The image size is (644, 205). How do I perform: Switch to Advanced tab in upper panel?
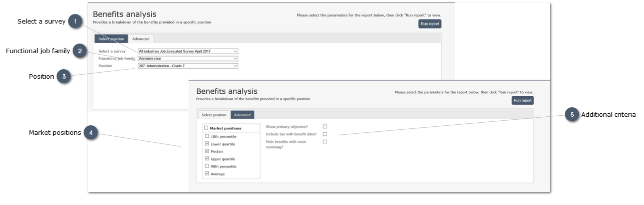click(x=141, y=39)
